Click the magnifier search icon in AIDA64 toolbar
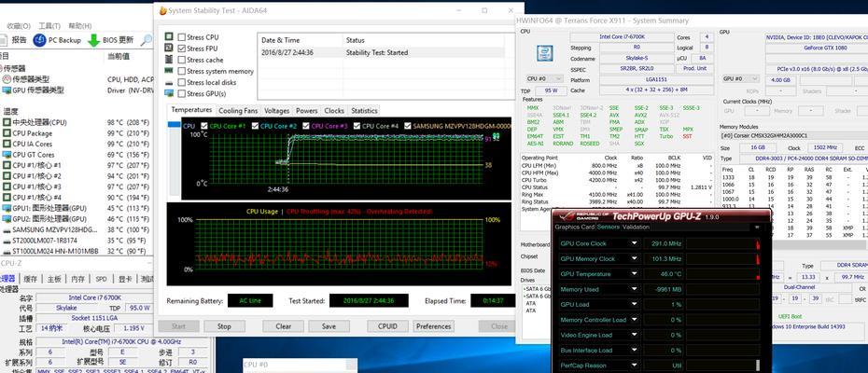868x373 pixels. [147, 40]
